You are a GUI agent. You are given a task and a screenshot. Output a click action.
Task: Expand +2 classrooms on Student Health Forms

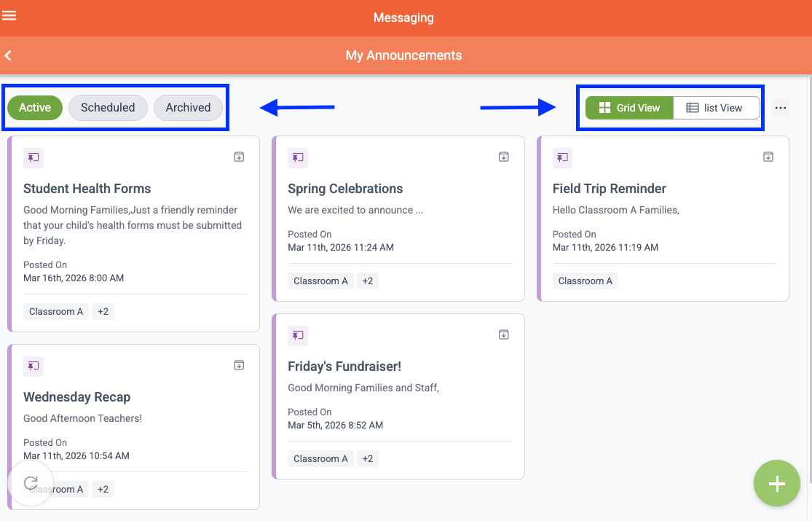(x=103, y=312)
